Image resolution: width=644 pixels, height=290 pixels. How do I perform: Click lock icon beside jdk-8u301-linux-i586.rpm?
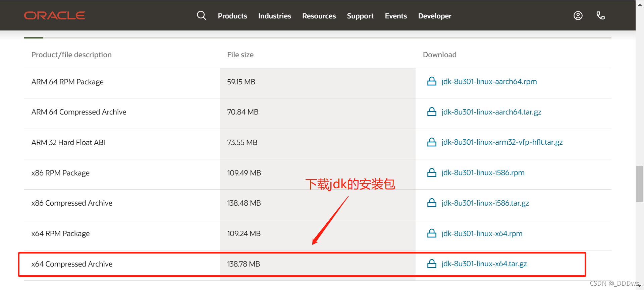(432, 172)
